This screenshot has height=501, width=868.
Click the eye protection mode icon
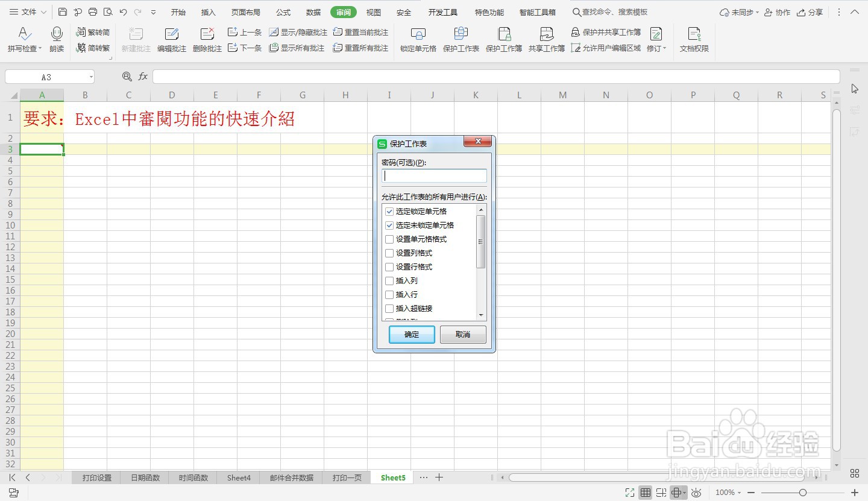point(696,493)
